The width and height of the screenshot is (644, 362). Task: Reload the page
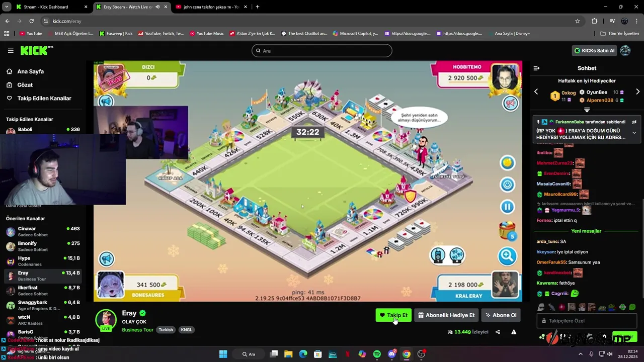31,21
